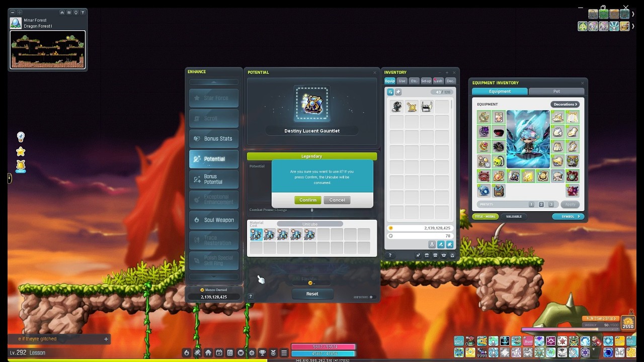Open help in Inventory window
The height and width of the screenshot is (362, 644).
point(390,255)
